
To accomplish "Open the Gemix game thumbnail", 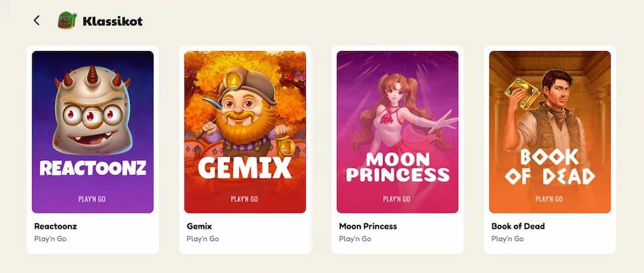I will [246, 131].
